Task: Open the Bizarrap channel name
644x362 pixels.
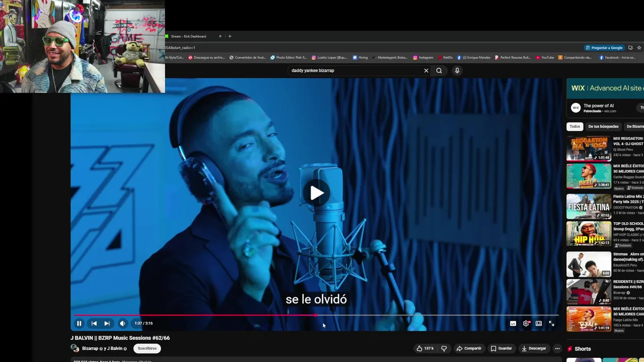Action: click(90, 348)
